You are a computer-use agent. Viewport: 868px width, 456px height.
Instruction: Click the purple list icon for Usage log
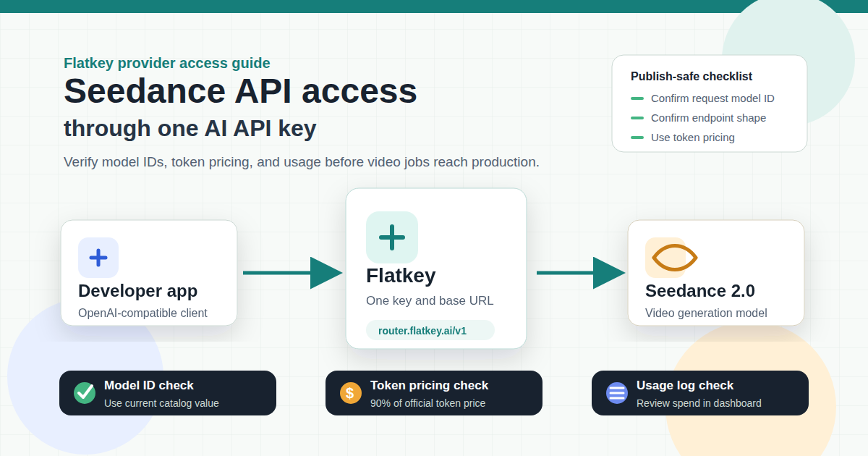coord(617,393)
